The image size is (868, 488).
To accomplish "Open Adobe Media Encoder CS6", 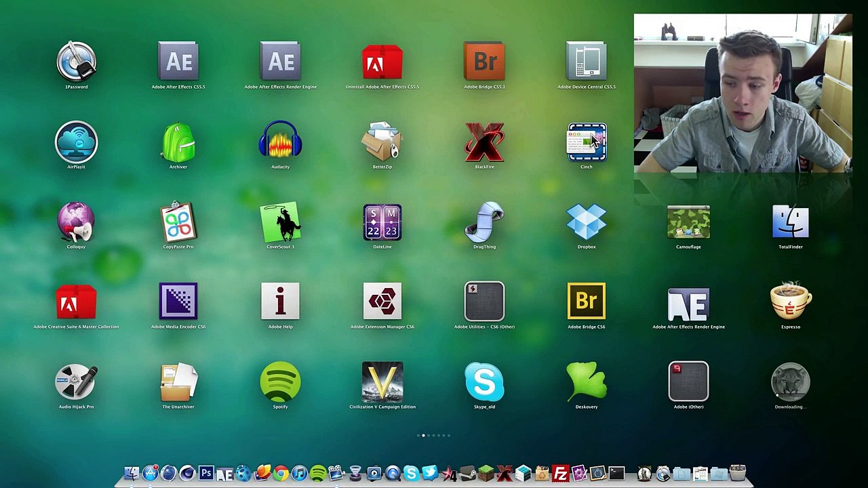I will (178, 302).
